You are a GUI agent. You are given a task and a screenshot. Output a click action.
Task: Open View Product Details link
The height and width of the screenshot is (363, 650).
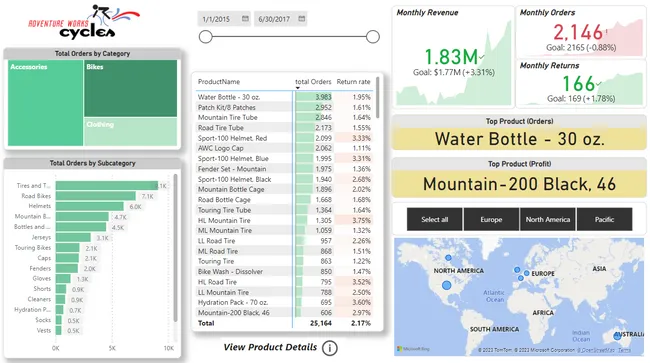click(270, 347)
